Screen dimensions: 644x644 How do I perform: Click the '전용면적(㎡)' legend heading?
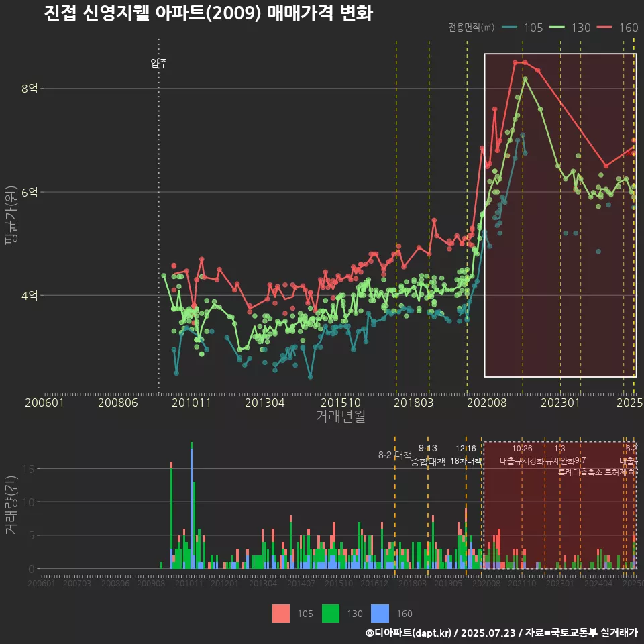[471, 27]
